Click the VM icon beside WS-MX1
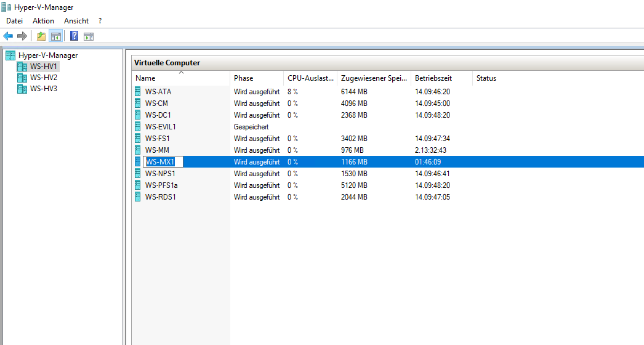Screen dimensions: 644x345 138,162
